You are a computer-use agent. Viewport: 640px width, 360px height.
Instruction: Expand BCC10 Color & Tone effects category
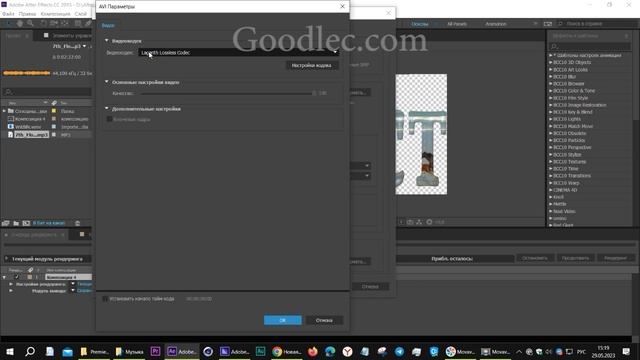[550, 91]
